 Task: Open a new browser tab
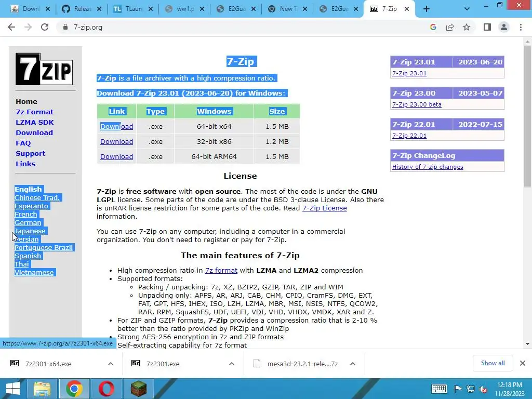point(427,9)
